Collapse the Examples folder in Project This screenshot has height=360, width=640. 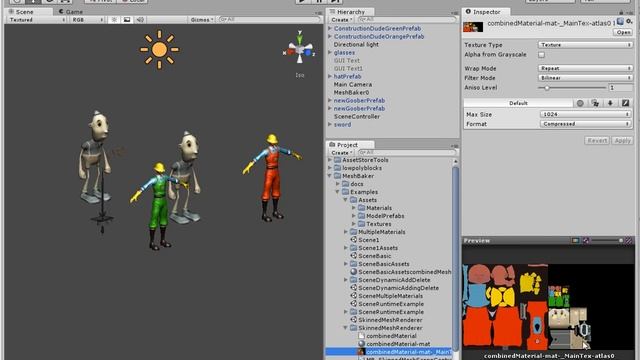[x=338, y=192]
